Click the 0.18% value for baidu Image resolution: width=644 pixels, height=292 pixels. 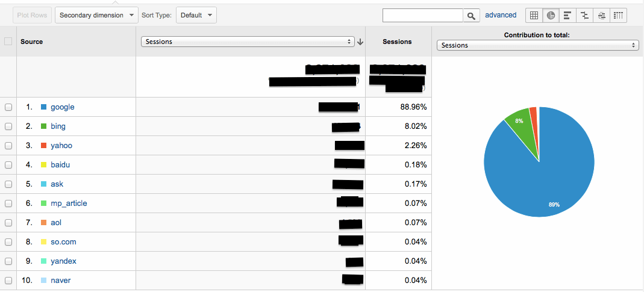(x=416, y=165)
